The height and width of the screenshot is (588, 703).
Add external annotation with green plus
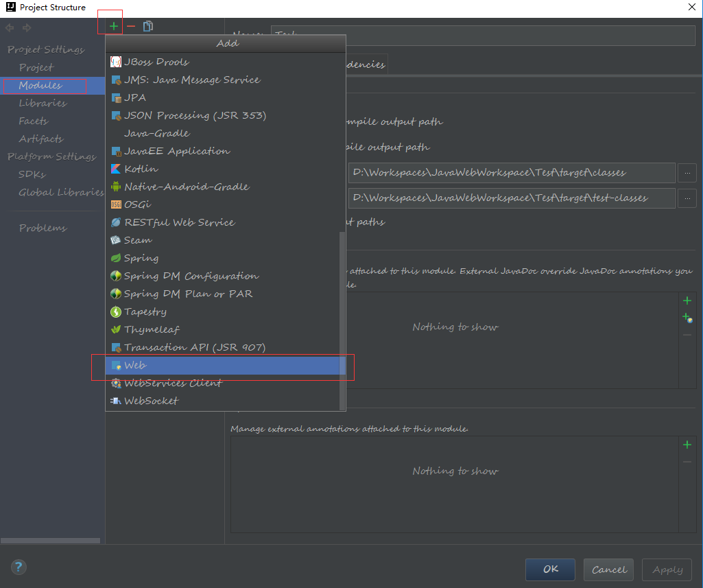687,445
